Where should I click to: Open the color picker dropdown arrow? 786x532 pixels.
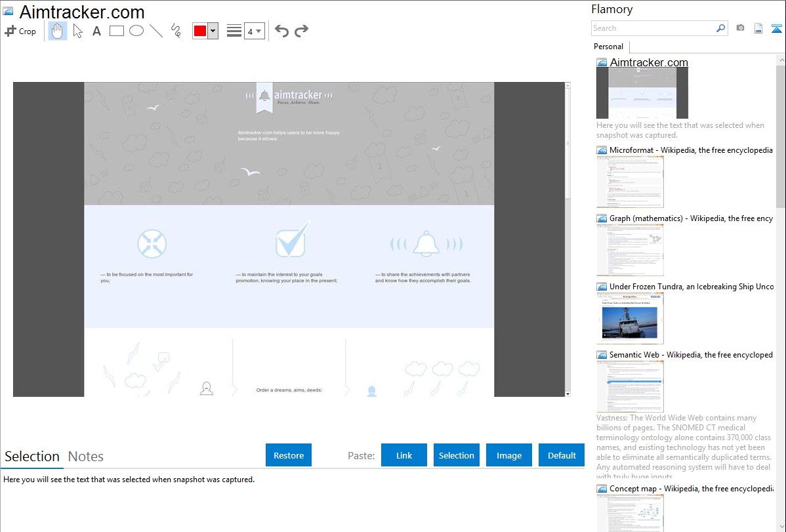click(213, 31)
